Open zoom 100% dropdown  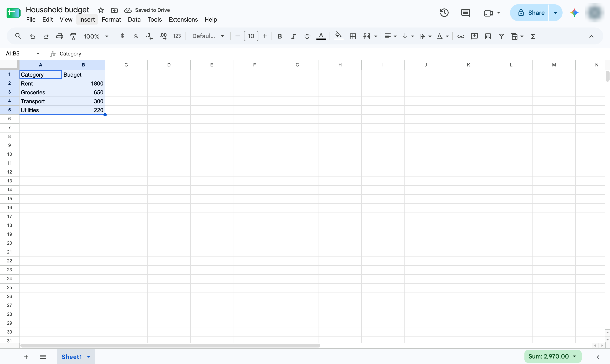(96, 36)
